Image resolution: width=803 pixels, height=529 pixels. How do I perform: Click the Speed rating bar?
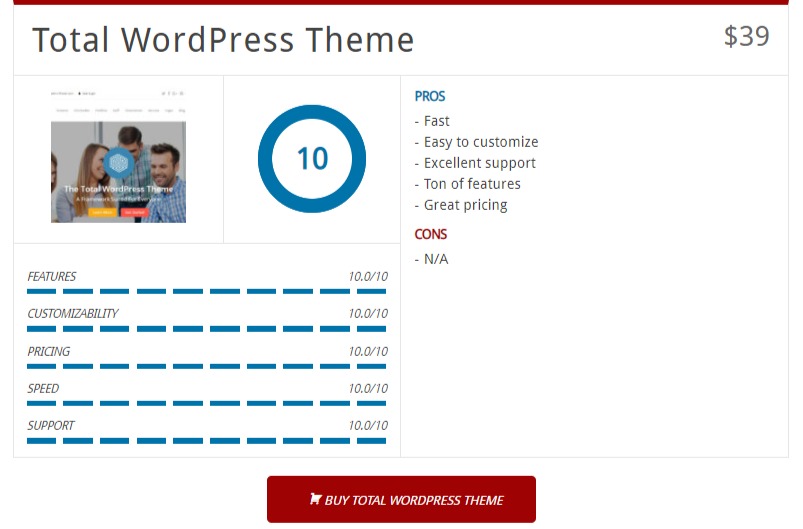click(206, 404)
